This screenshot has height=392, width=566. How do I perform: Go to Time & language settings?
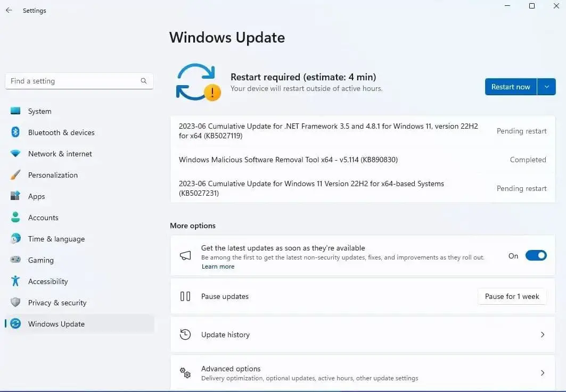tap(56, 239)
